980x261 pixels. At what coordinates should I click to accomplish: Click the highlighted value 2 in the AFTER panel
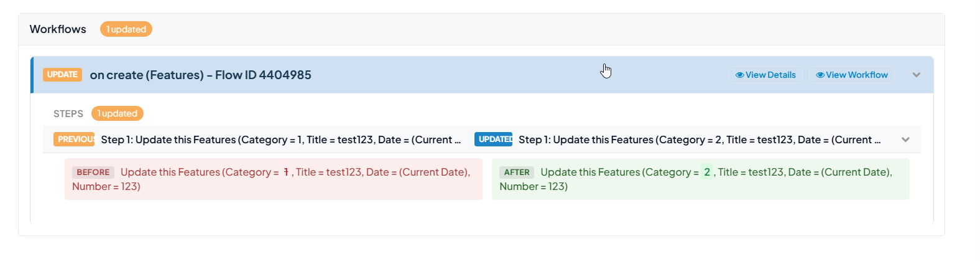point(707,172)
